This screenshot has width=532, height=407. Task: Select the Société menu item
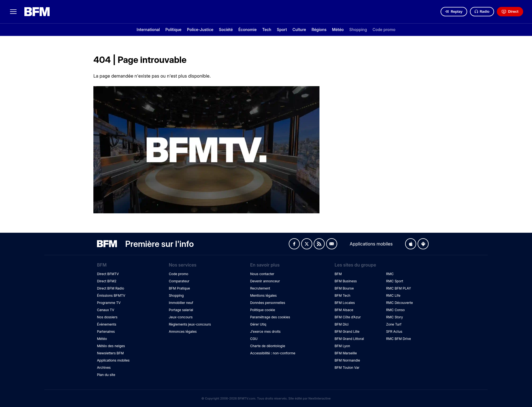point(226,30)
